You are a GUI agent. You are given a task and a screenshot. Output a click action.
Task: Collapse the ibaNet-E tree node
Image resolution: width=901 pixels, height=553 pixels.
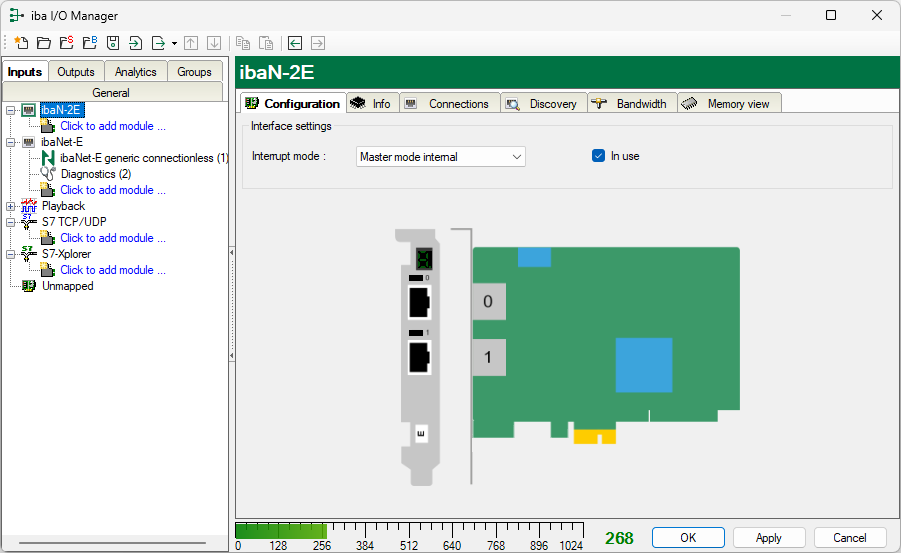click(x=11, y=142)
